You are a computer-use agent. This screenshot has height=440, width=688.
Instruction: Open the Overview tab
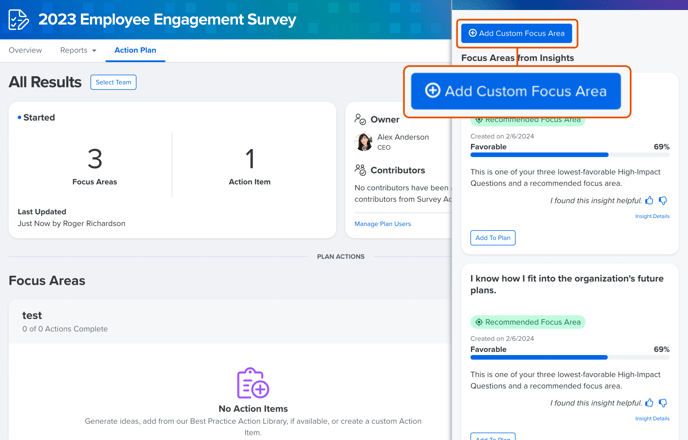tap(25, 50)
